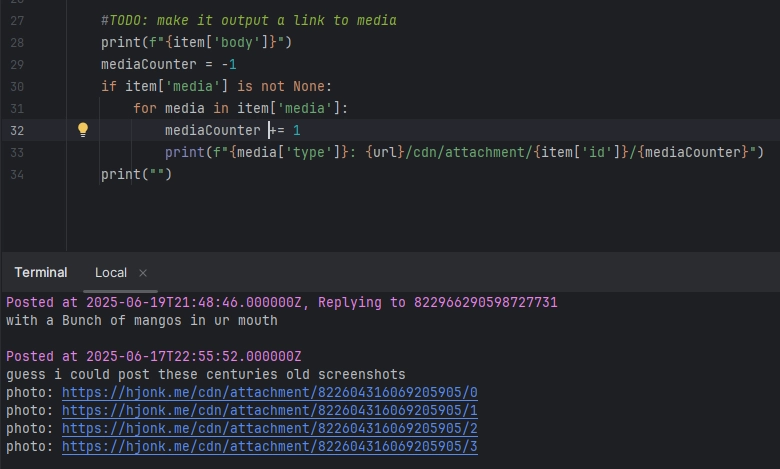The width and height of the screenshot is (780, 469).
Task: Click the 'centuries old screenshots' output line
Action: (x=205, y=374)
